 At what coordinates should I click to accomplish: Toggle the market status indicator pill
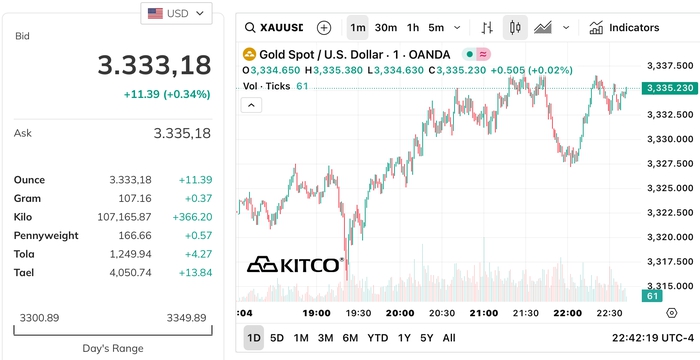tap(476, 55)
